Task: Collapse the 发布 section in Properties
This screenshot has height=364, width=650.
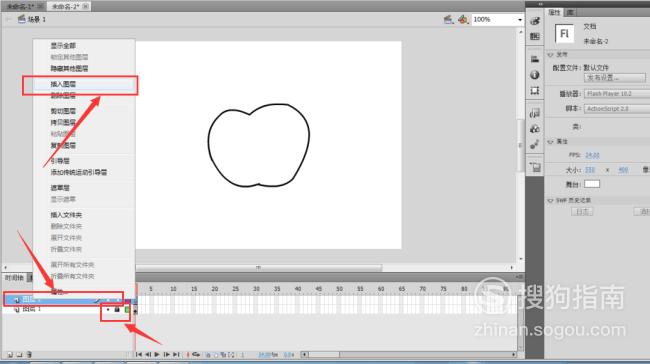Action: coord(551,55)
